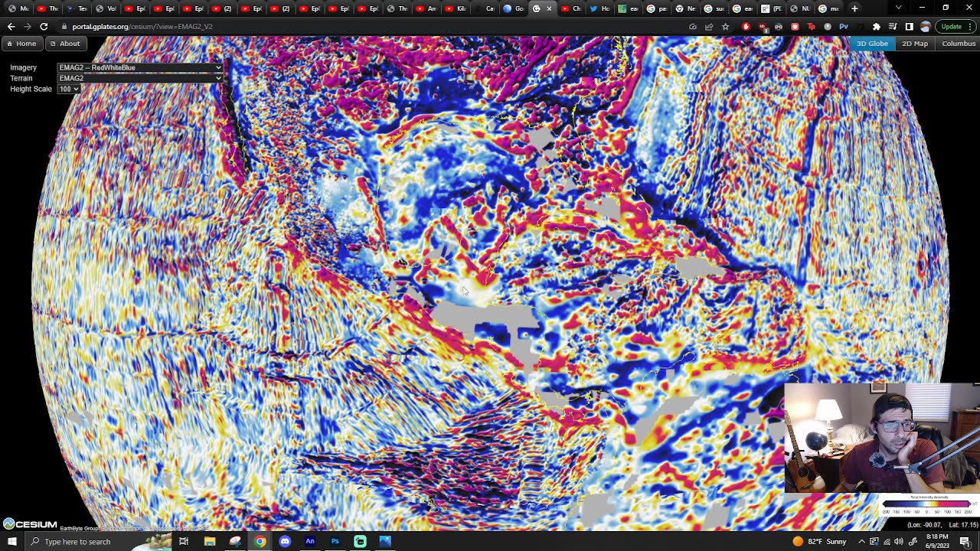980x551 pixels.
Task: Switch to the Columbus view
Action: (959, 44)
